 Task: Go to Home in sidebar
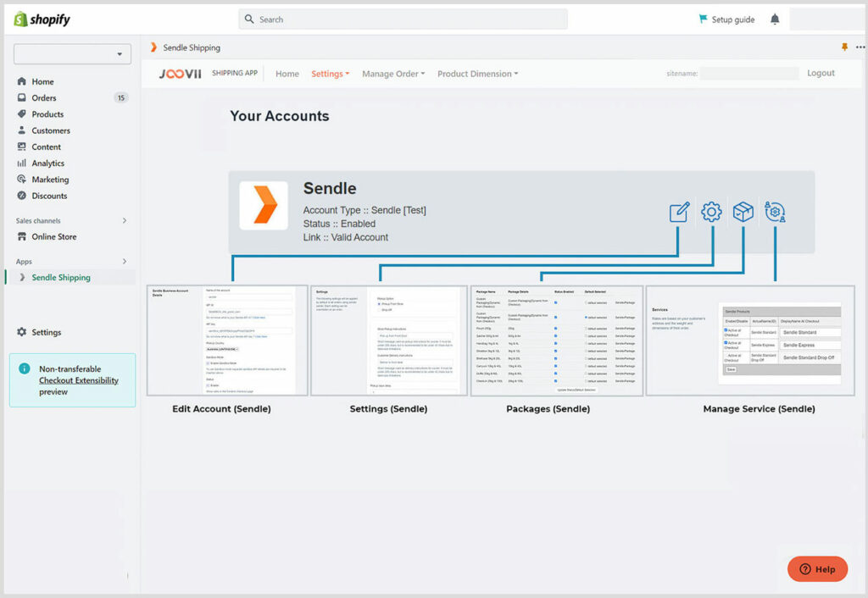42,81
